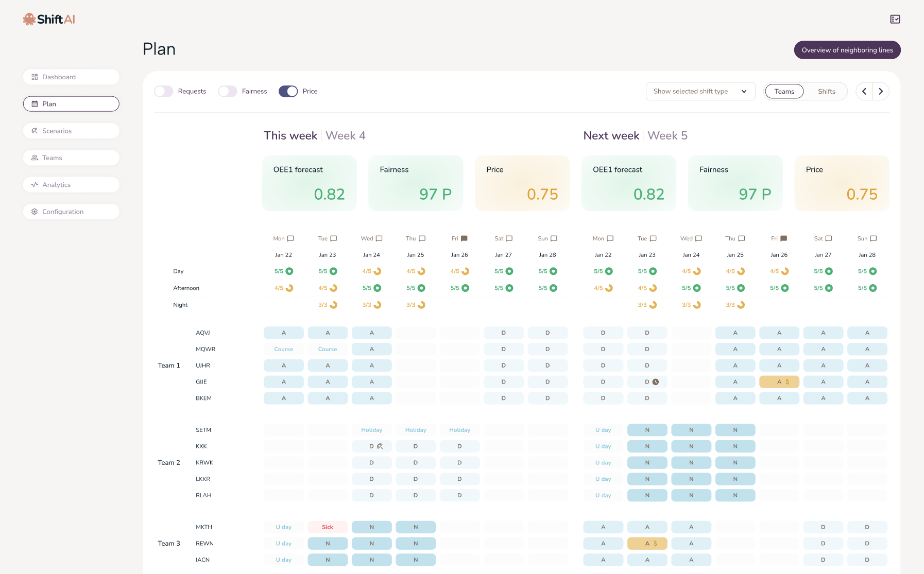The width and height of the screenshot is (924, 574).
Task: Open the Analytics page
Action: [x=71, y=185]
